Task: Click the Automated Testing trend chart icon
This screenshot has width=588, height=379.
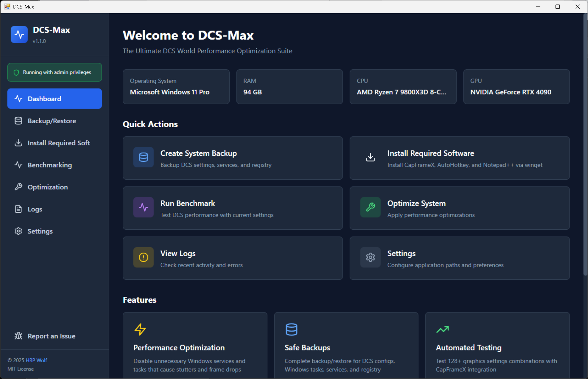Action: pos(442,329)
